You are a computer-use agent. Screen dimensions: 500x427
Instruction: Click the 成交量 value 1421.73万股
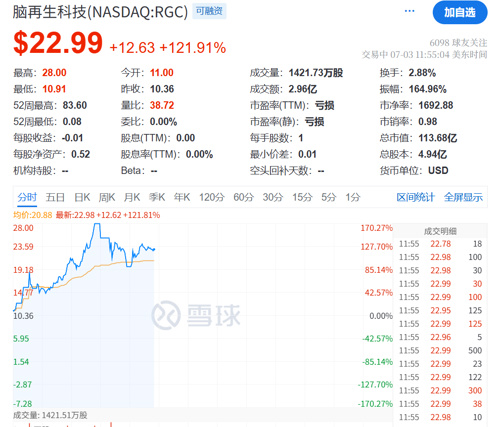point(316,73)
